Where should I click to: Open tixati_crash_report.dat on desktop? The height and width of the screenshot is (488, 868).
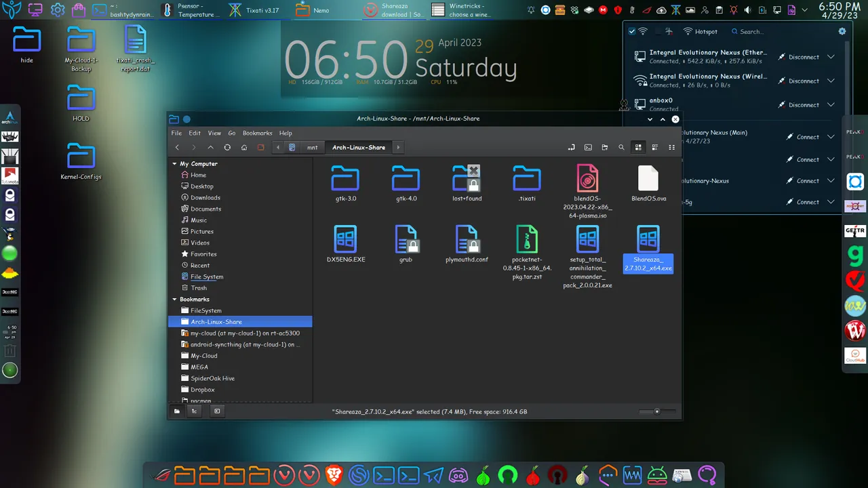[135, 49]
